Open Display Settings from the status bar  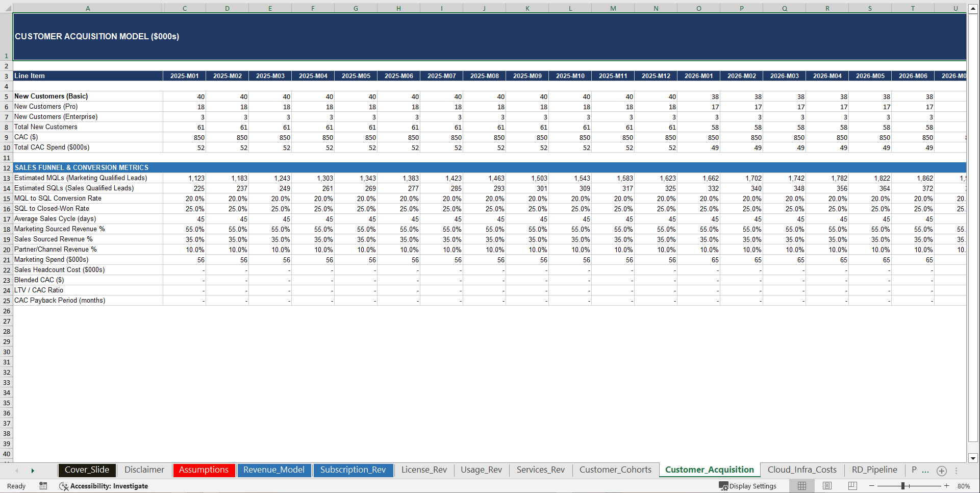click(748, 486)
